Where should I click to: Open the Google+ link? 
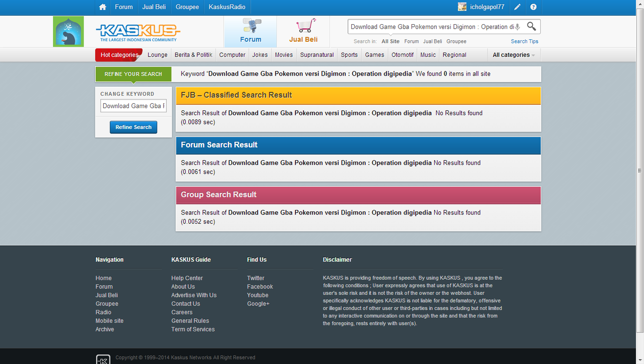tap(258, 304)
